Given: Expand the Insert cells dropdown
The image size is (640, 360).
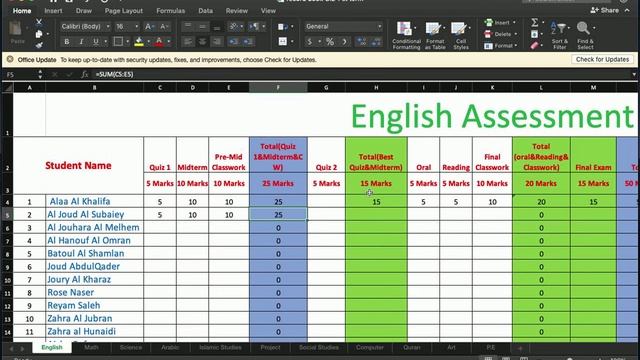Looking at the screenshot, I should 514,23.
